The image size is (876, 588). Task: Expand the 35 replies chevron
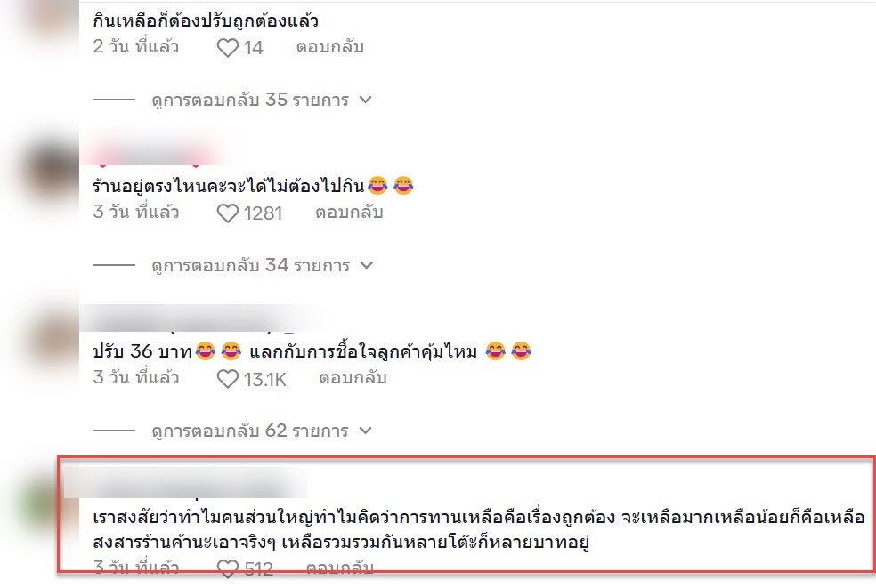pyautogui.click(x=365, y=100)
